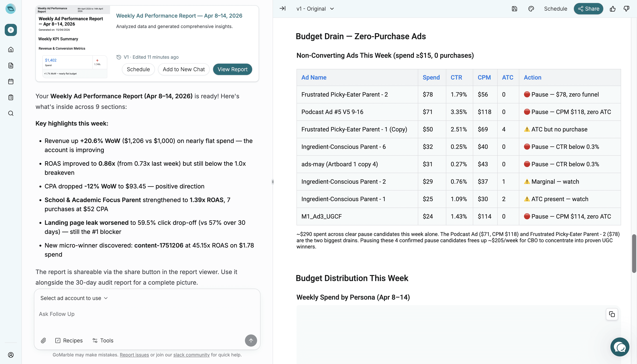Click the thumbs down icon

pos(626,9)
